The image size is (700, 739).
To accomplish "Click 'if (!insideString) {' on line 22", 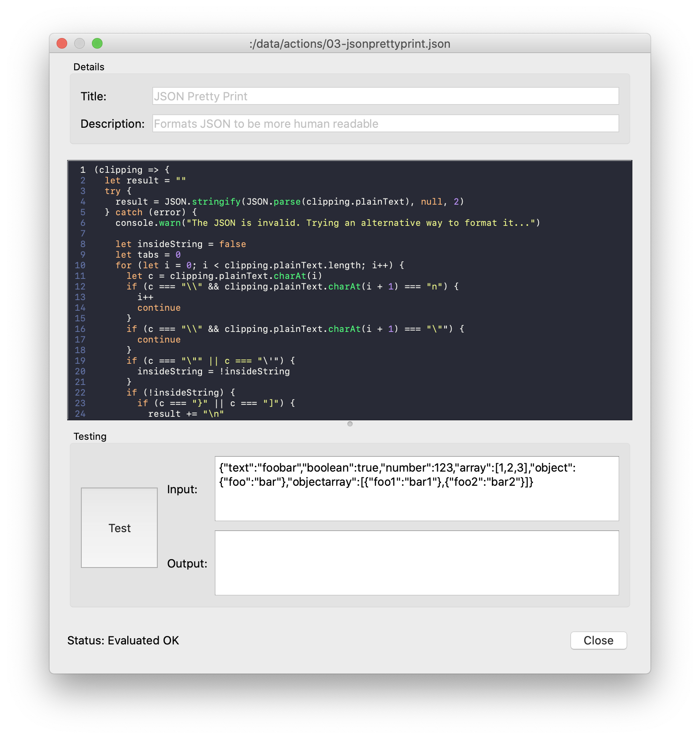I will coord(181,392).
